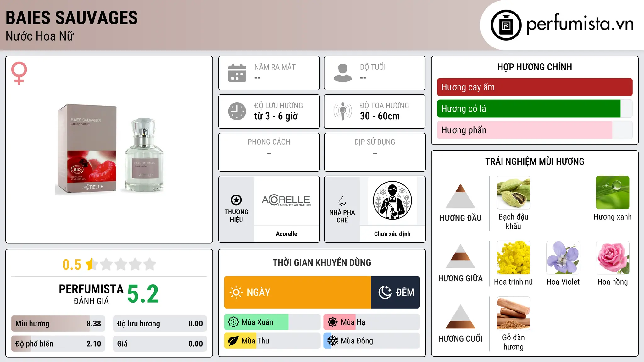Click the clock icon beside Độ lưu hương

coord(237,111)
